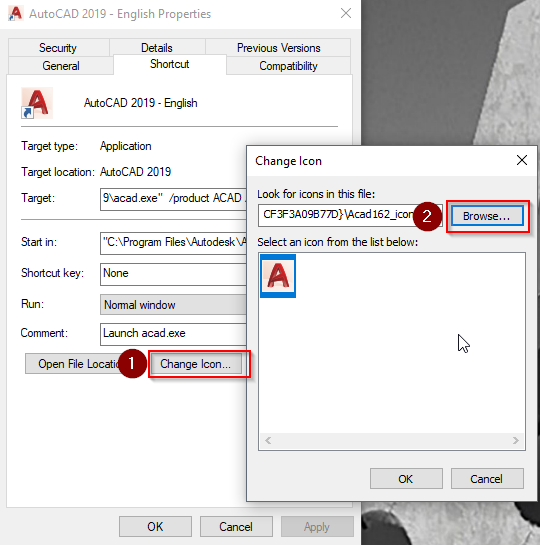
Task: Close the Change Icon dialog
Action: tap(522, 160)
